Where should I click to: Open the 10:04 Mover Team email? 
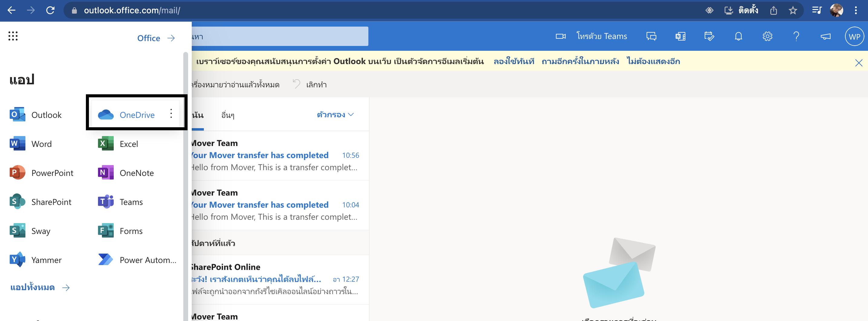click(280, 205)
